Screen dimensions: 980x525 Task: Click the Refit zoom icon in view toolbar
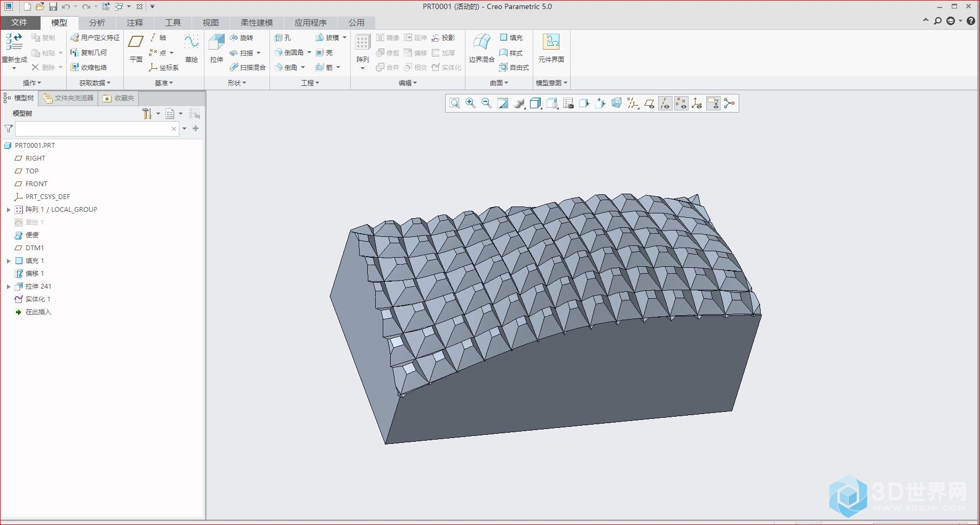coord(454,104)
